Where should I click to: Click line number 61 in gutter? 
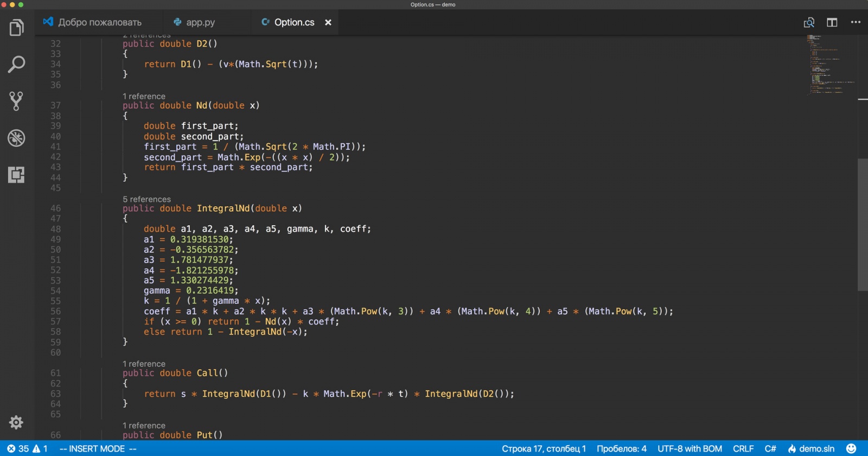[55, 373]
